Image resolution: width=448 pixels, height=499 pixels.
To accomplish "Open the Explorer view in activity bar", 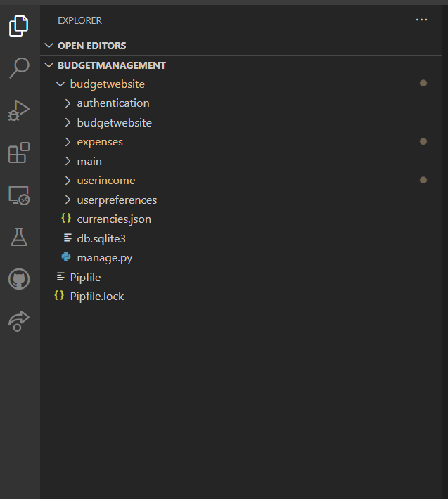I will point(19,26).
